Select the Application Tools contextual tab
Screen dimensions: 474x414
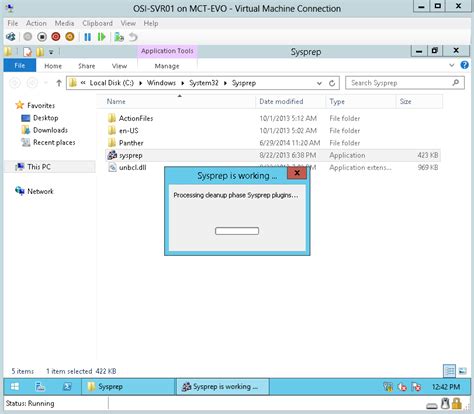pyautogui.click(x=167, y=51)
